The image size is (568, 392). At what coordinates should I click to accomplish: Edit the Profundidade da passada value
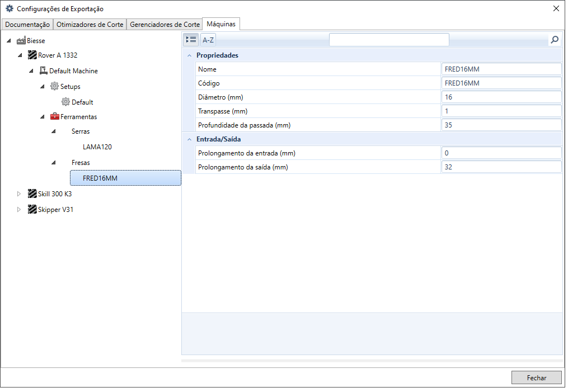click(501, 125)
